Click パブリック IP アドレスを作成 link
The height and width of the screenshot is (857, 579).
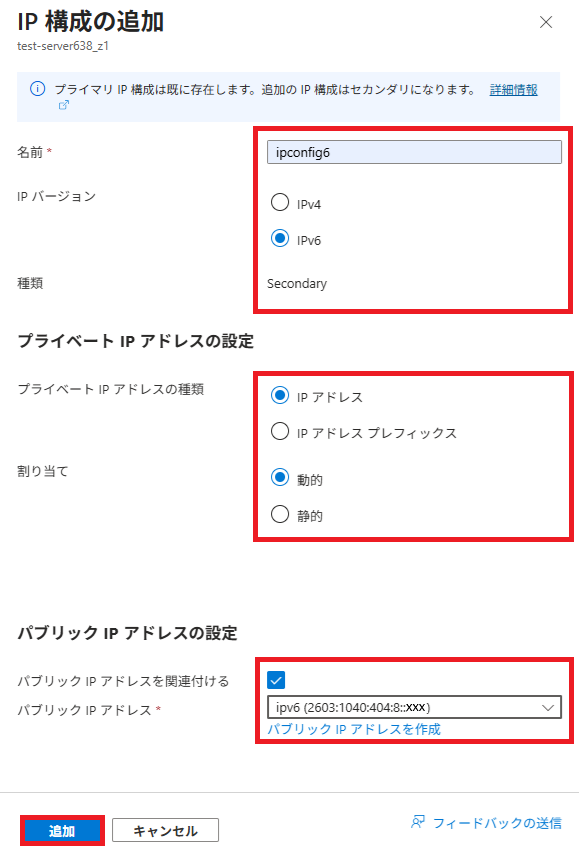(354, 729)
